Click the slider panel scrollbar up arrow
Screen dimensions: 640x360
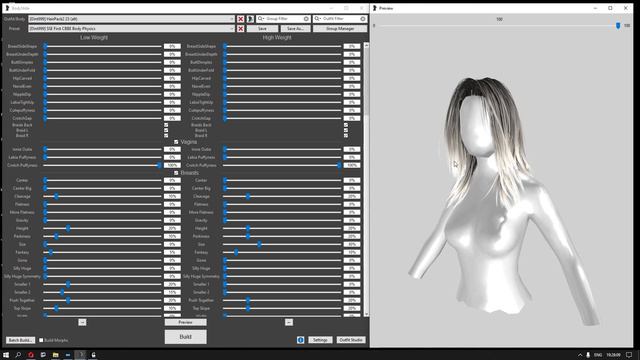[366, 45]
